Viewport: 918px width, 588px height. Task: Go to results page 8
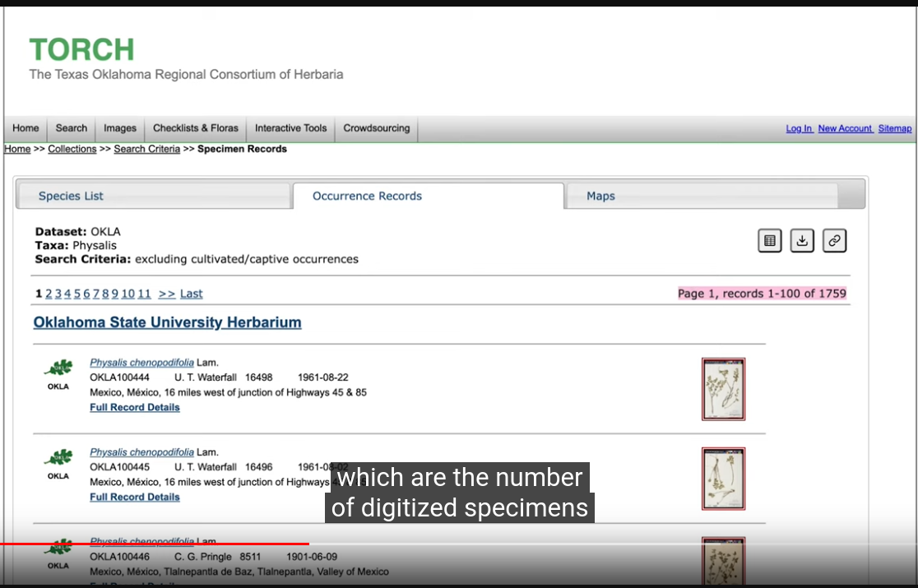click(105, 294)
